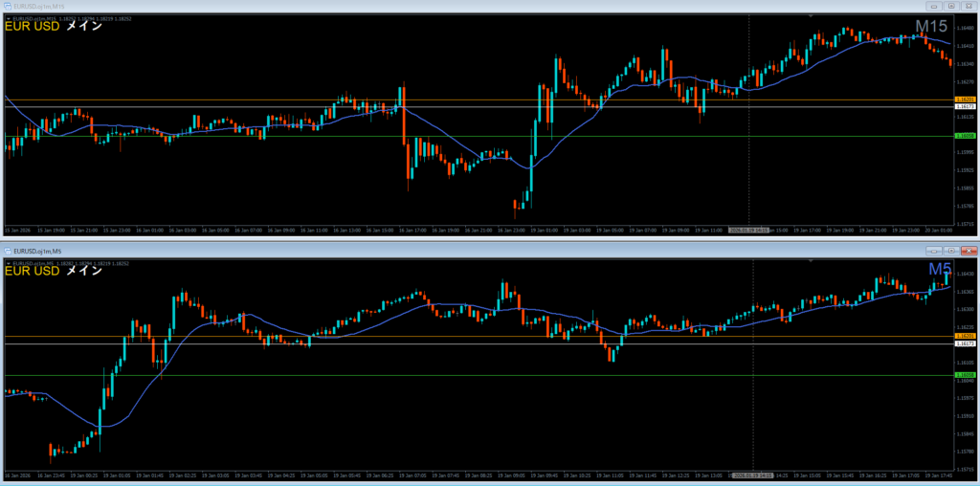Screen dimensions: 980x486
Task: Click the 1.16480 price on M15 scale
Action: click(x=964, y=28)
